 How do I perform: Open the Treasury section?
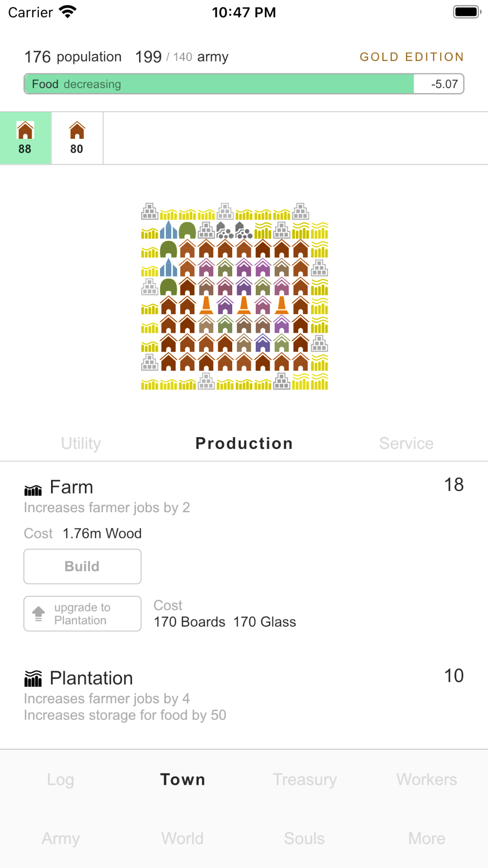pos(305,779)
